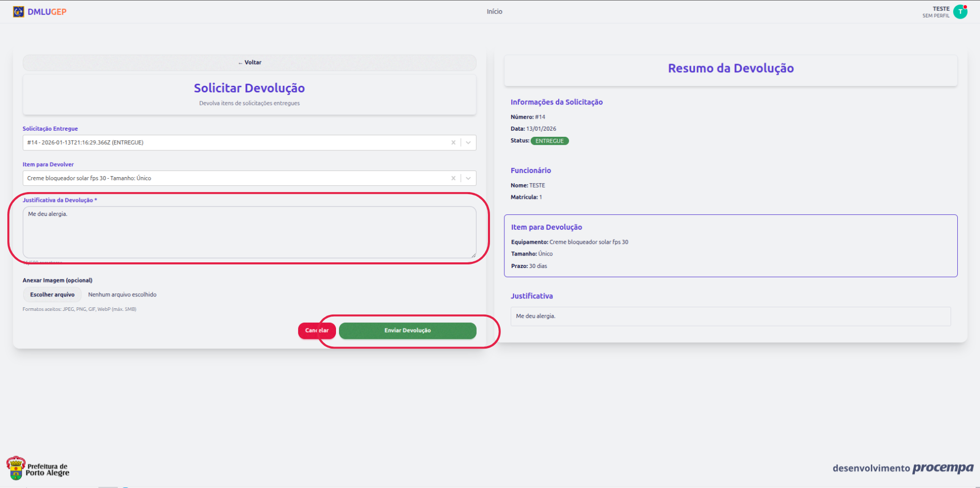Grab the justification textarea resize handle
The height and width of the screenshot is (488, 980).
pyautogui.click(x=473, y=255)
